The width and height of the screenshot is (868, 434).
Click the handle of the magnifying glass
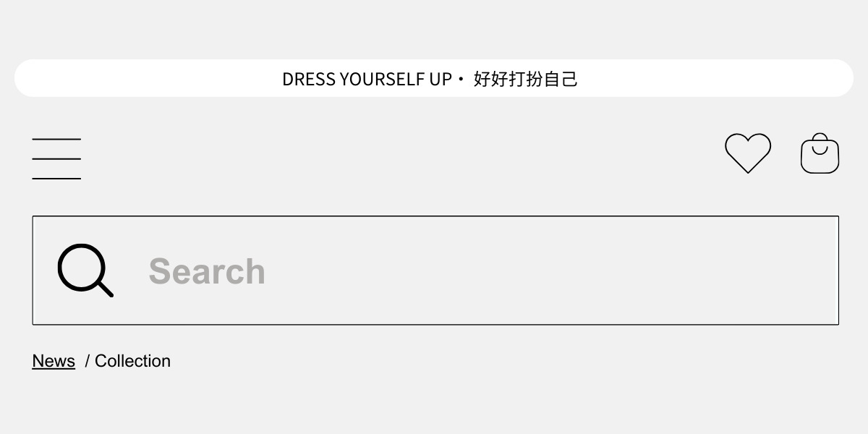[105, 289]
